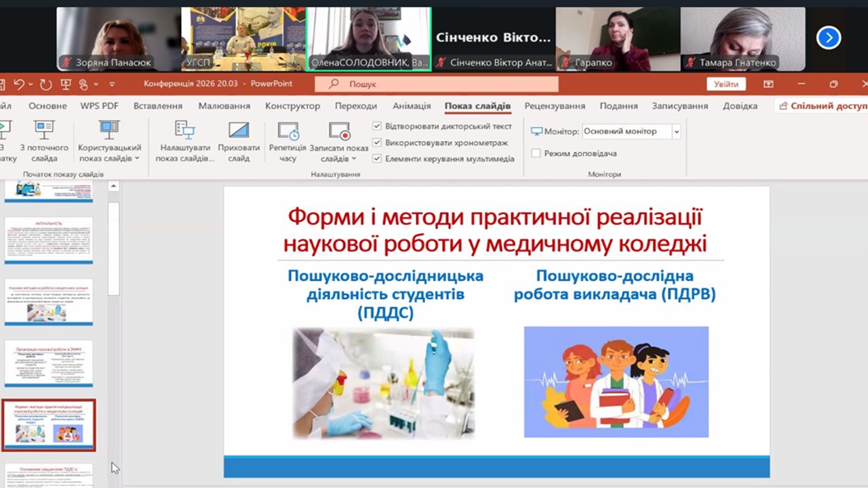
Task: Start 'Репетиція часу' timing rehearsal
Action: pos(288,131)
